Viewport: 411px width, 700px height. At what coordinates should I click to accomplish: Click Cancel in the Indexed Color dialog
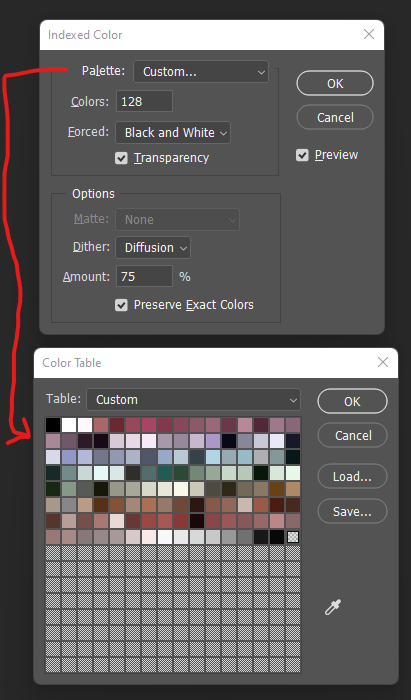pos(335,117)
